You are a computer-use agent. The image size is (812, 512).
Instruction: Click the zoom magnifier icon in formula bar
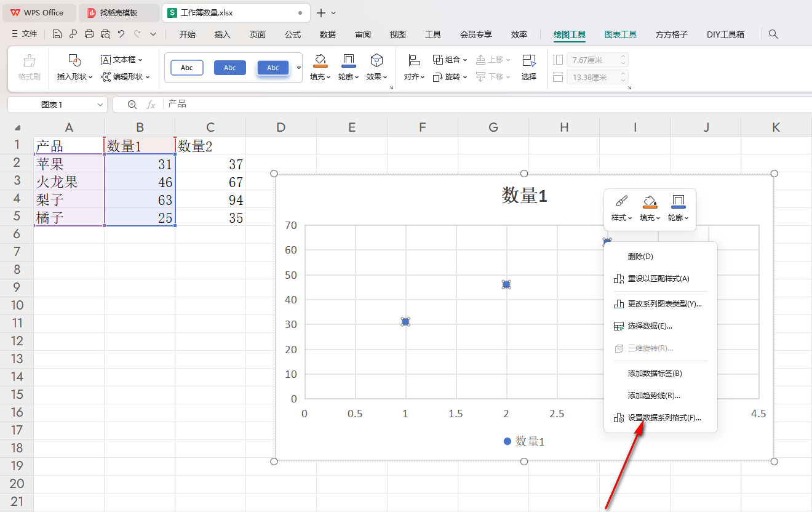pyautogui.click(x=132, y=105)
